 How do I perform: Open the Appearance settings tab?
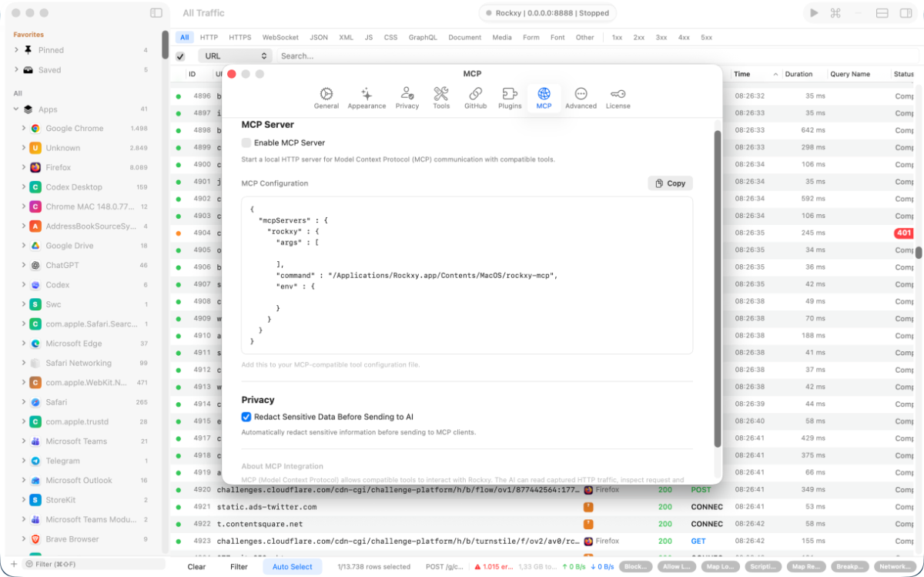367,98
